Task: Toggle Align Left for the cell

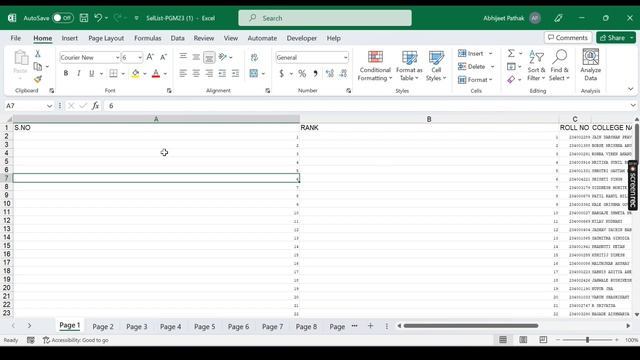Action: coord(183,73)
